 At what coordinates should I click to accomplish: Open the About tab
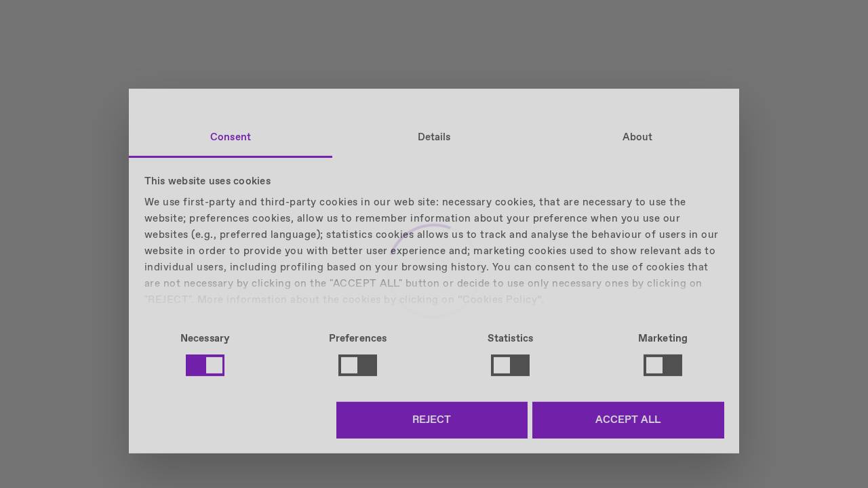click(x=637, y=137)
